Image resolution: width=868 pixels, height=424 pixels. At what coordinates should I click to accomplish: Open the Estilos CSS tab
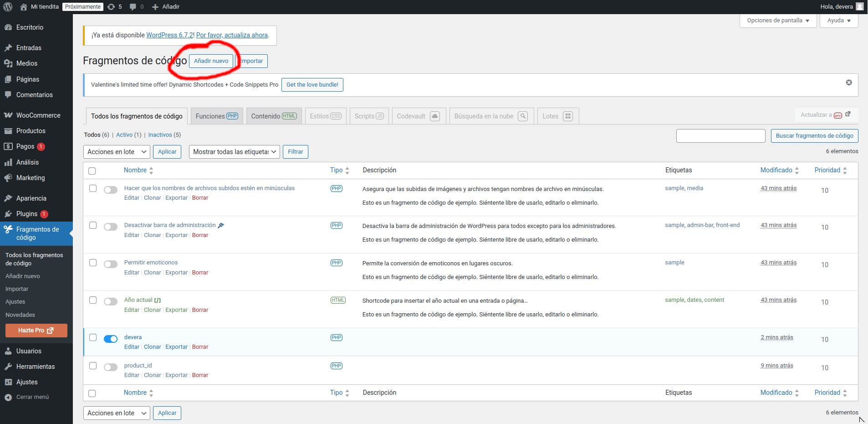326,116
